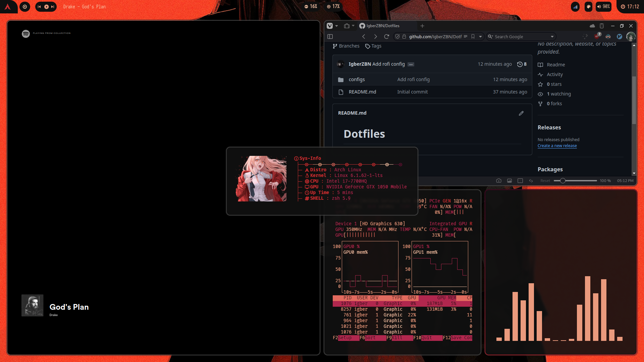Reset the page zoom
This screenshot has width=644, height=362.
[x=545, y=181]
